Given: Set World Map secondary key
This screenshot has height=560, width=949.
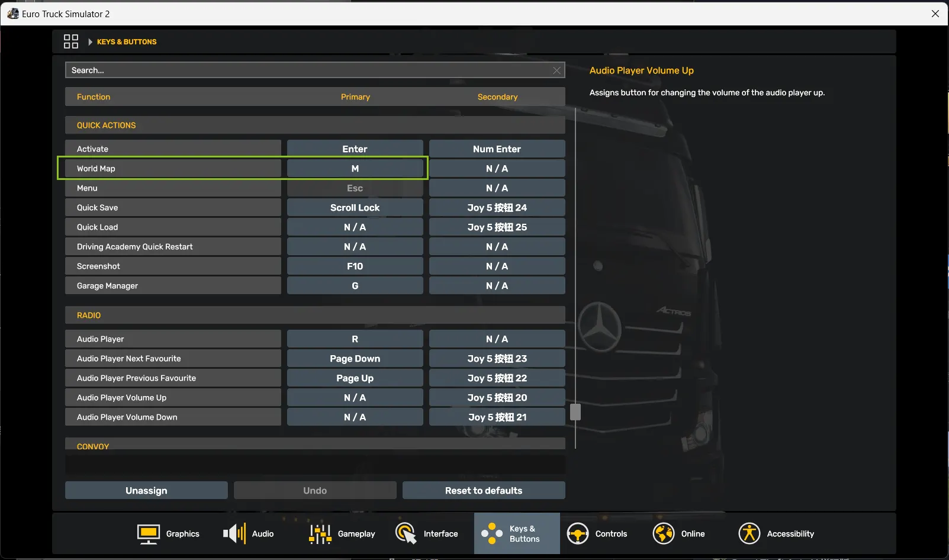Looking at the screenshot, I should tap(497, 169).
